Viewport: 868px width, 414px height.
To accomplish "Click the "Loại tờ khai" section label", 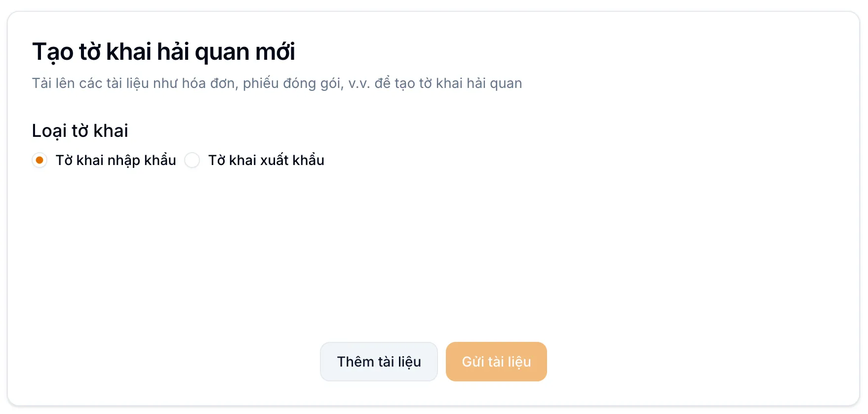I will point(80,130).
